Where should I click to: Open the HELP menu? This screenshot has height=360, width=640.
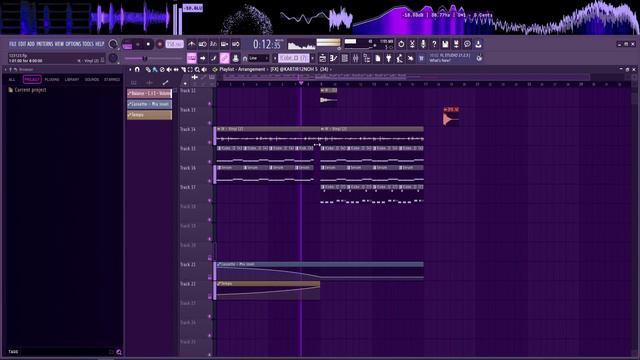[x=100, y=44]
